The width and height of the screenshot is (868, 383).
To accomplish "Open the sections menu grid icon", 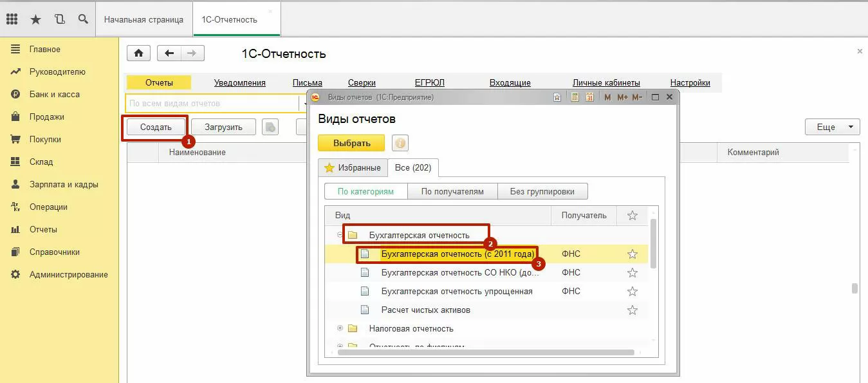I will pyautogui.click(x=12, y=19).
